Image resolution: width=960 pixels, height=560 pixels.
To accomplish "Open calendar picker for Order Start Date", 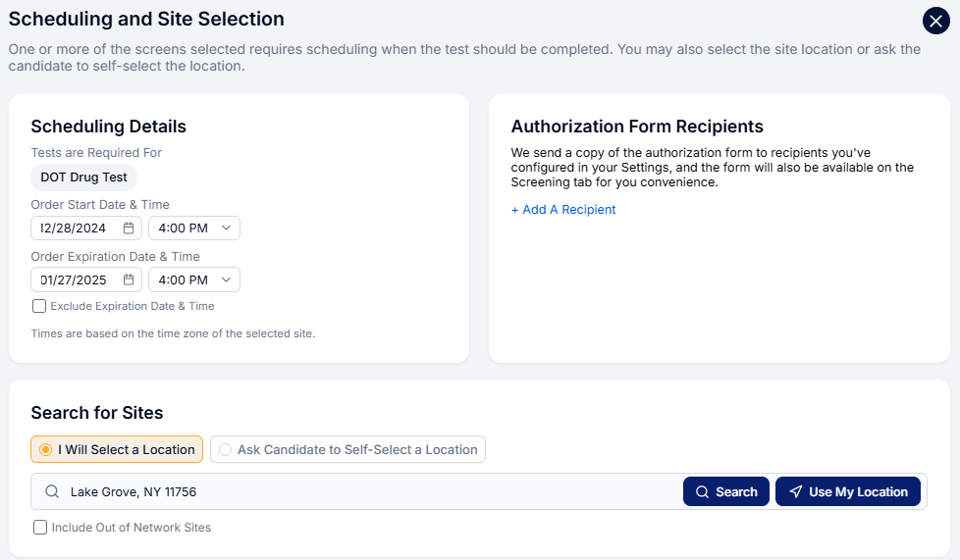I will click(129, 229).
